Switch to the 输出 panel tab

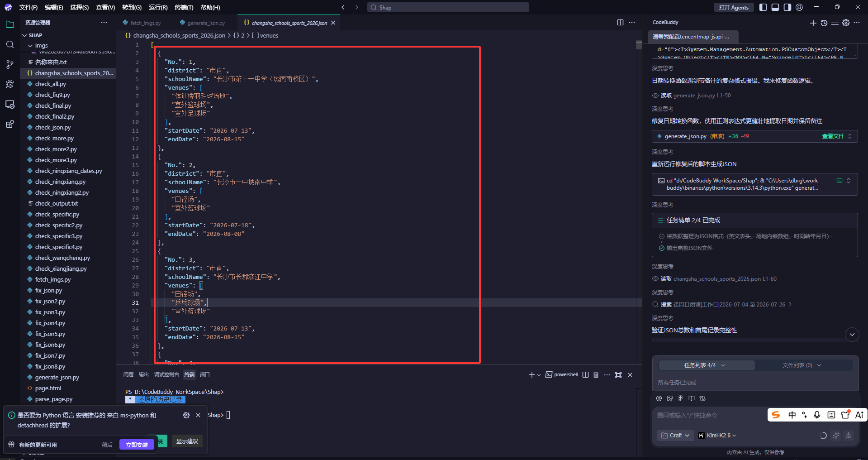pos(143,374)
